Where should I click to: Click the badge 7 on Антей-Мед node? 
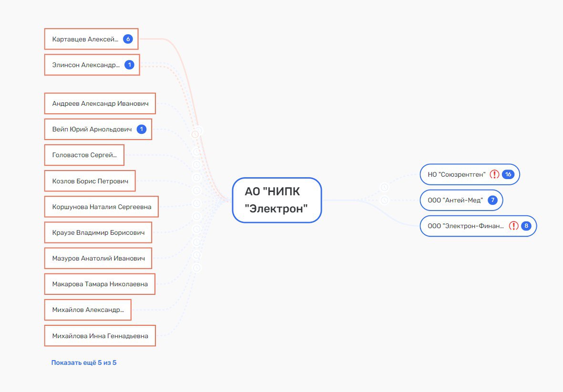(x=492, y=200)
